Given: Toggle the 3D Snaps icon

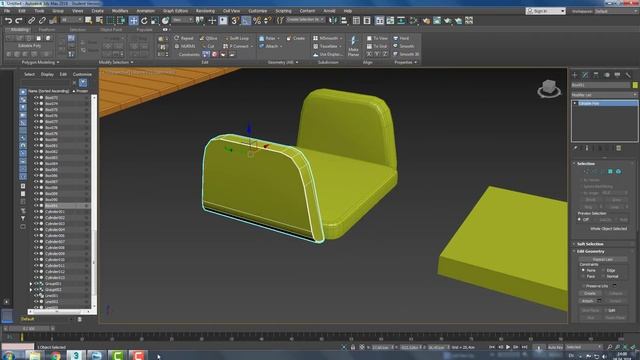Looking at the screenshot, I should pyautogui.click(x=235, y=20).
